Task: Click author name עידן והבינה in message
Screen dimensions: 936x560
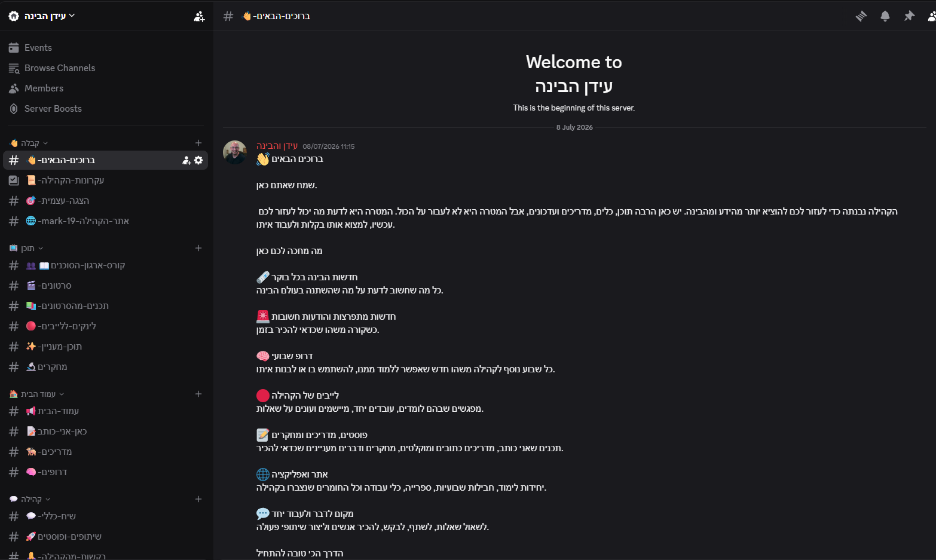Action: [x=277, y=146]
